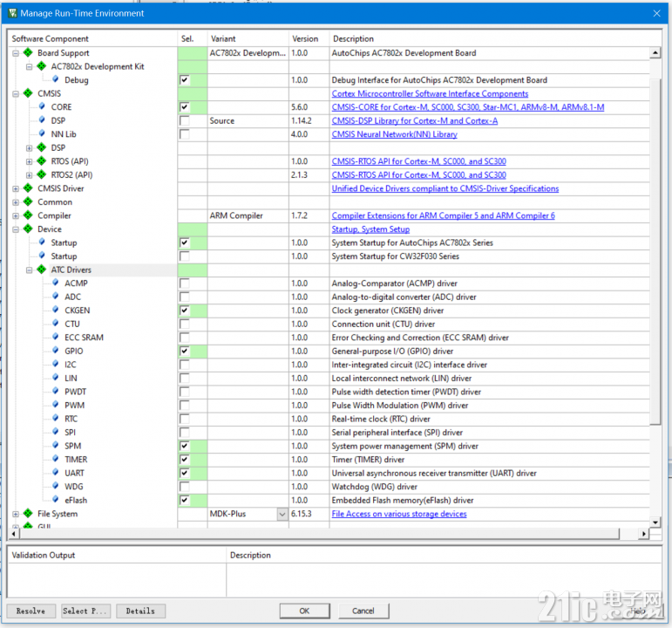Confirm with the OK button

click(305, 611)
